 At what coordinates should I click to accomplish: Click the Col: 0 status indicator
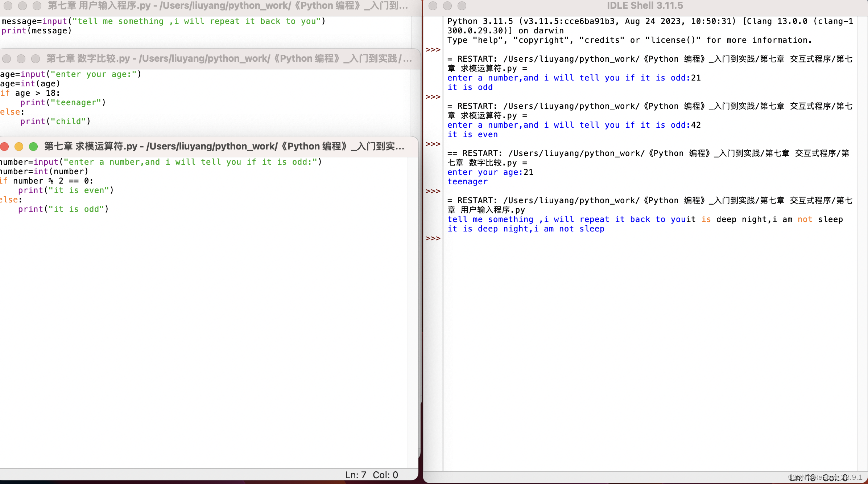pyautogui.click(x=385, y=475)
